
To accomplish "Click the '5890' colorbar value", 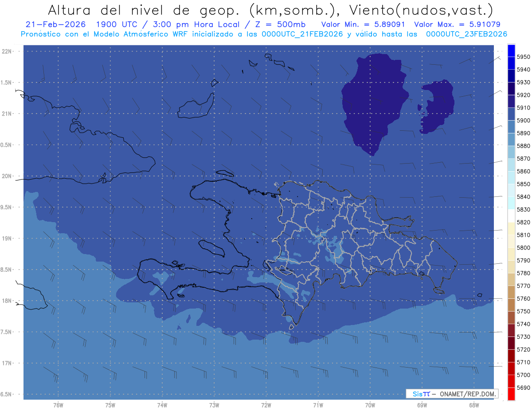I will coord(523,133).
